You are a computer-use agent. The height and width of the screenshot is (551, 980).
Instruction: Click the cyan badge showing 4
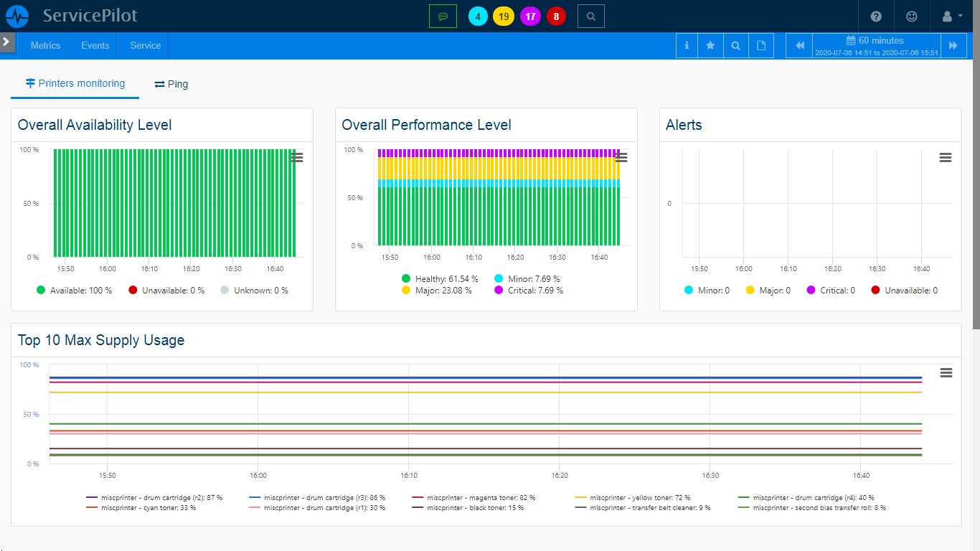pos(478,17)
